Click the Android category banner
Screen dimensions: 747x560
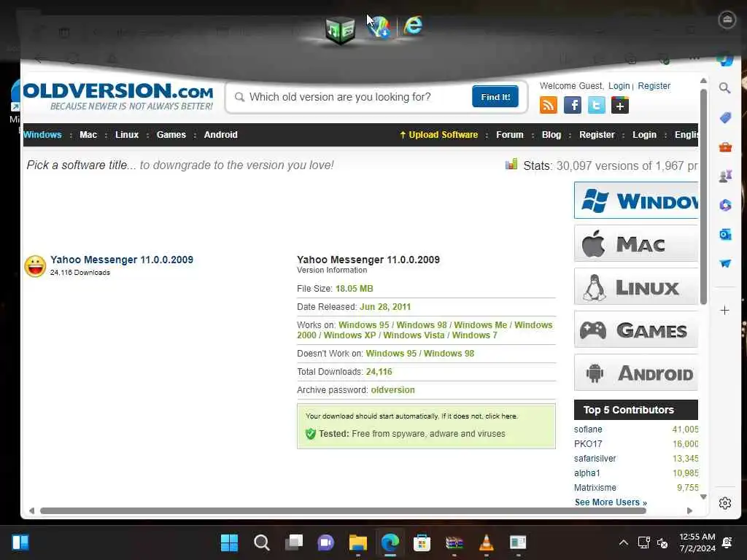636,373
